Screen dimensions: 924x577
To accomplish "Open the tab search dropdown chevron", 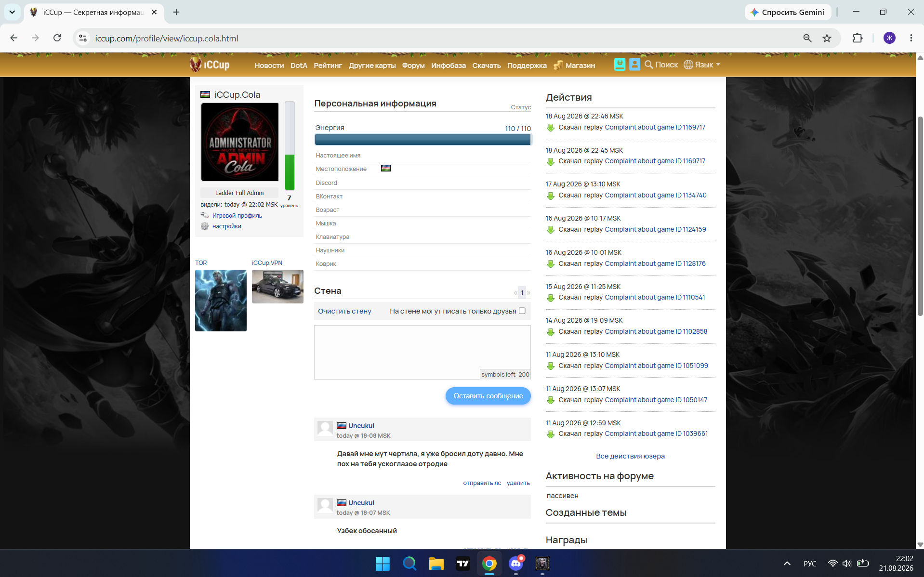I will click(12, 12).
